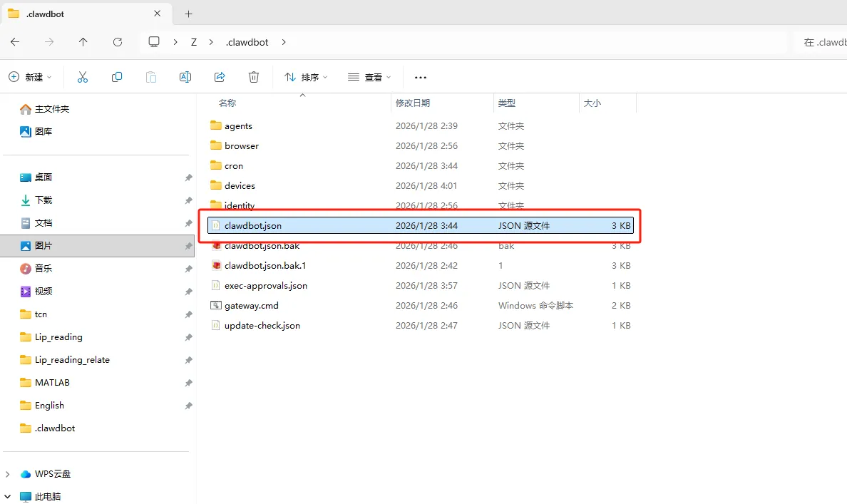Close the .clawdbot tab

[x=157, y=14]
